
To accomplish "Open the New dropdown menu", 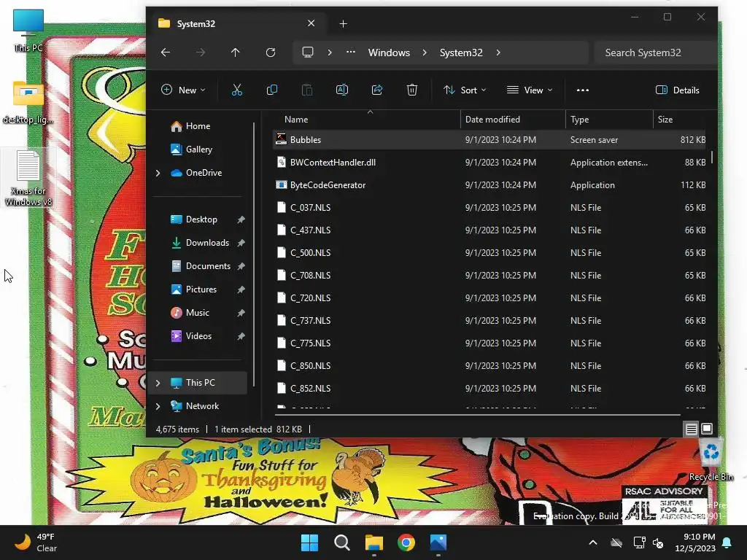I will [x=183, y=90].
